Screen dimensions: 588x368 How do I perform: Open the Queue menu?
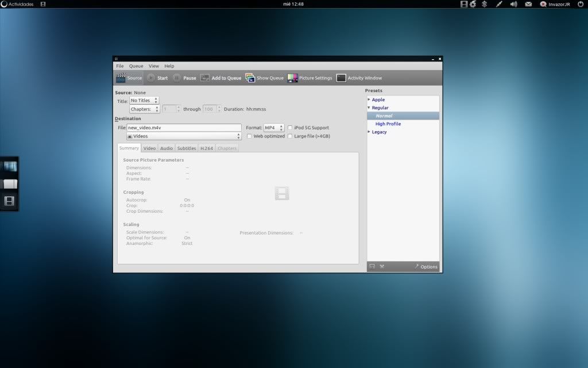pos(136,66)
